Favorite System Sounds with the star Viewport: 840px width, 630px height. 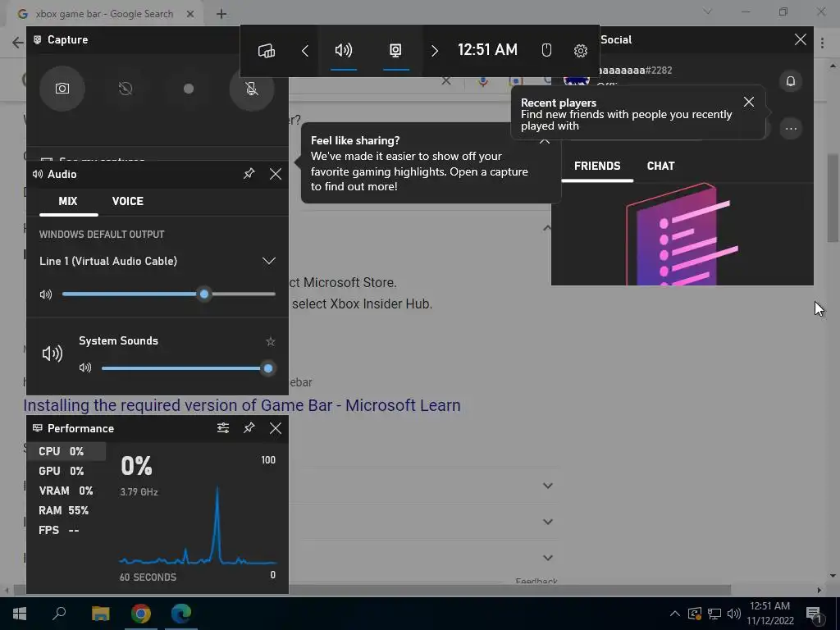click(271, 341)
